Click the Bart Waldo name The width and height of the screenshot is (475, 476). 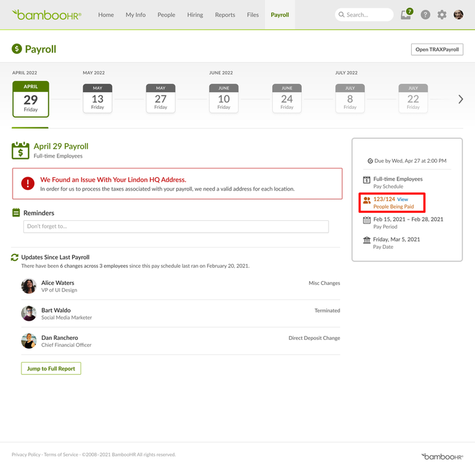(56, 310)
